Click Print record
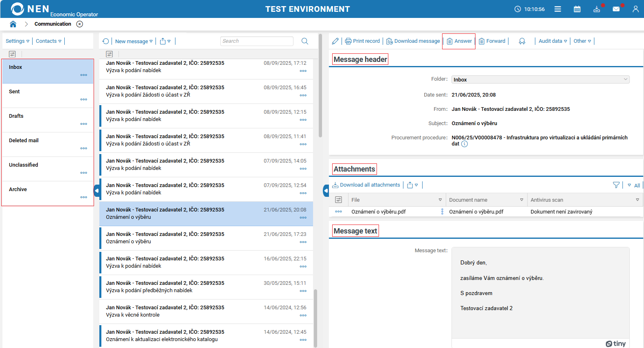644x348 pixels. coord(362,41)
